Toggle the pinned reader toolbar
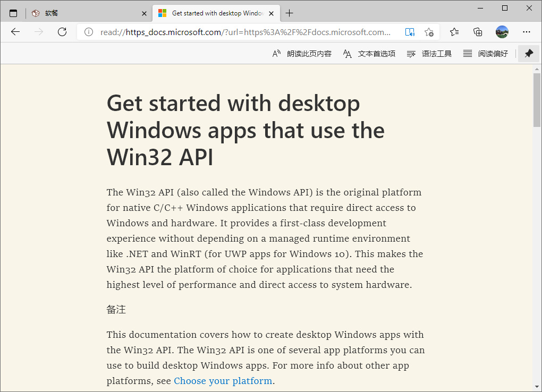 click(528, 54)
